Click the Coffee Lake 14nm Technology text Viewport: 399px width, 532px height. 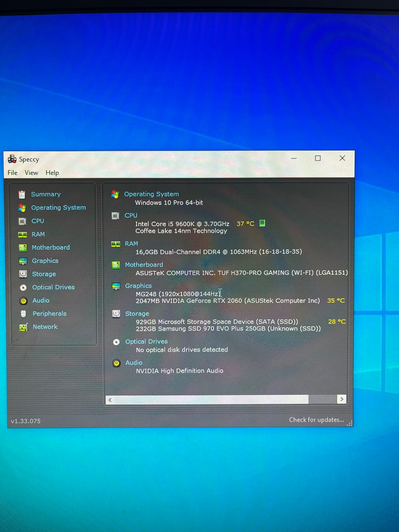(x=181, y=231)
